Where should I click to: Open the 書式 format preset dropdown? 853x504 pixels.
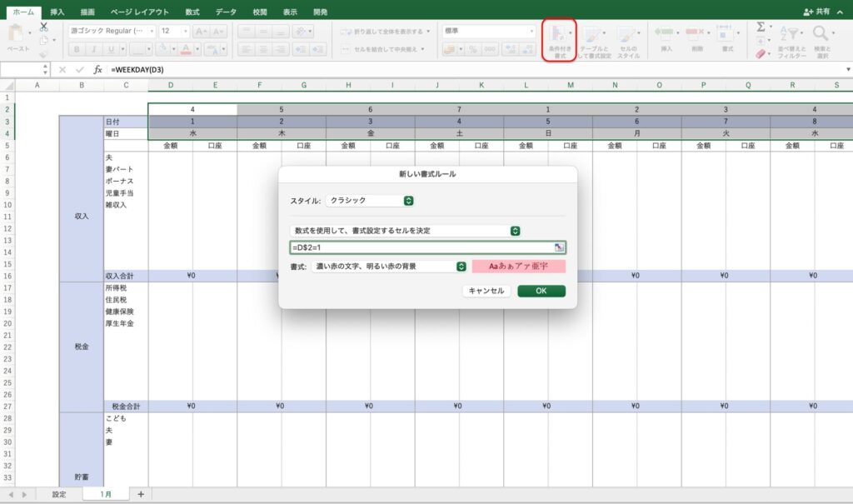click(388, 267)
